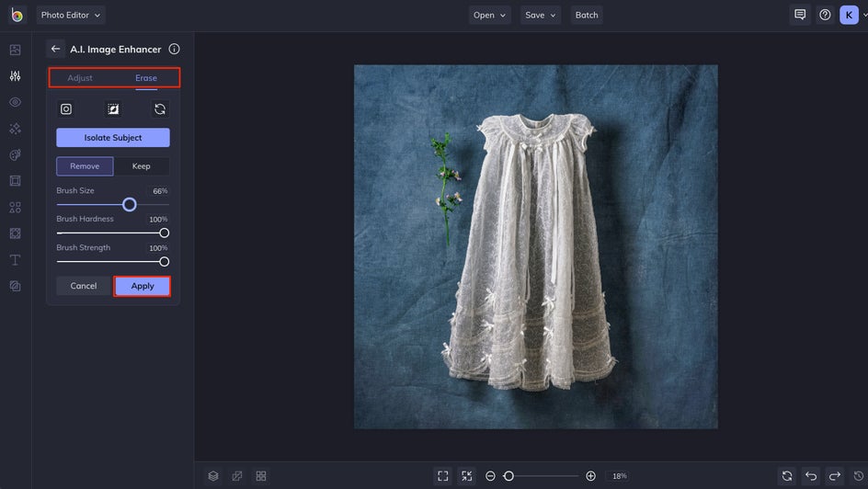Click the Brush Strength 100% value field
Screen dimensions: 868x489
pyautogui.click(x=158, y=248)
